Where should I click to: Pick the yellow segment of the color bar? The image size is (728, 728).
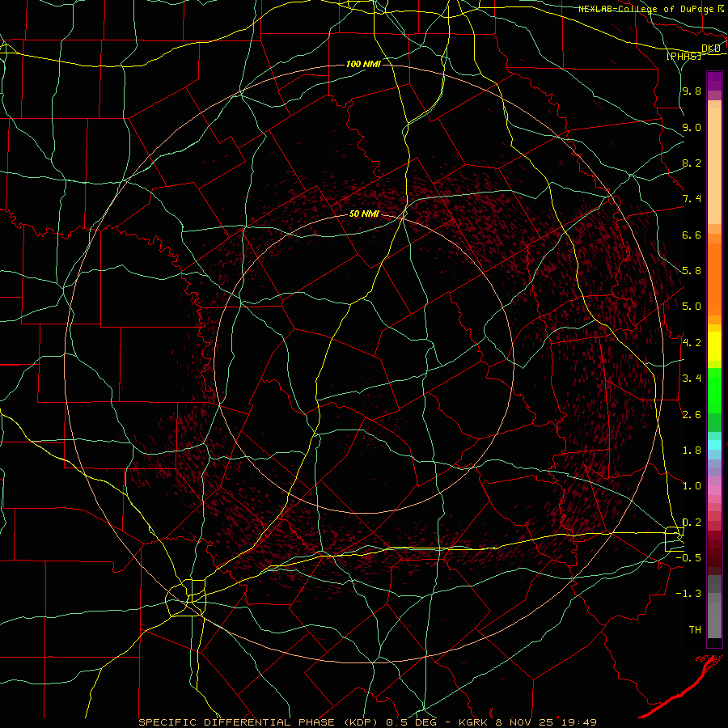pyautogui.click(x=714, y=346)
